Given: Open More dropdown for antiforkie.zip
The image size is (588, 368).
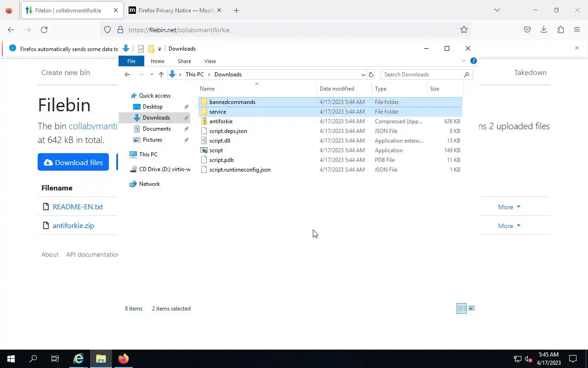Looking at the screenshot, I should coord(509,226).
